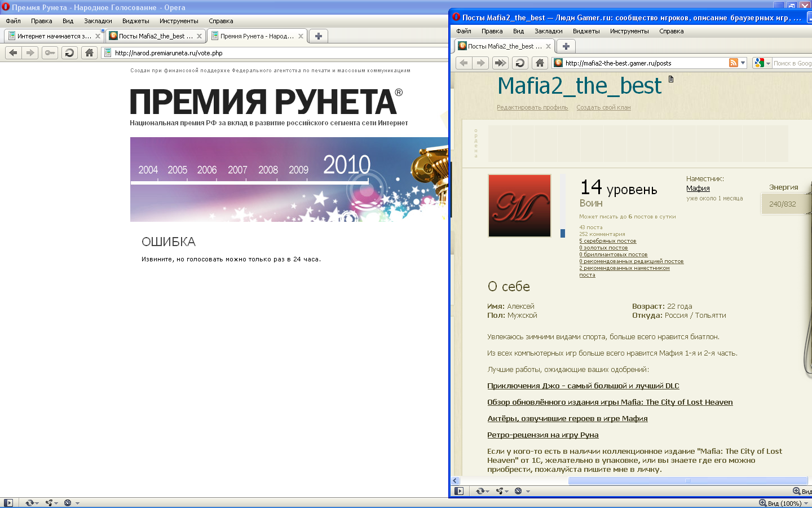Open Opera Link menu in Mafia2_the_best status bar

[x=487, y=491]
